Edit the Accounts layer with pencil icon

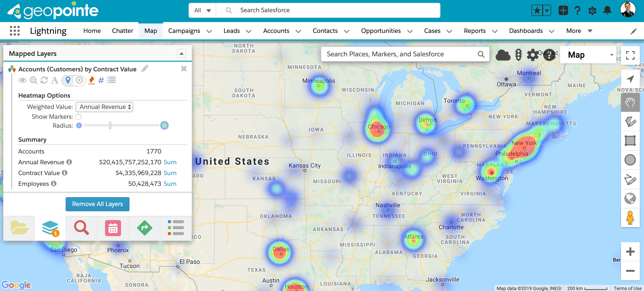[x=145, y=69]
